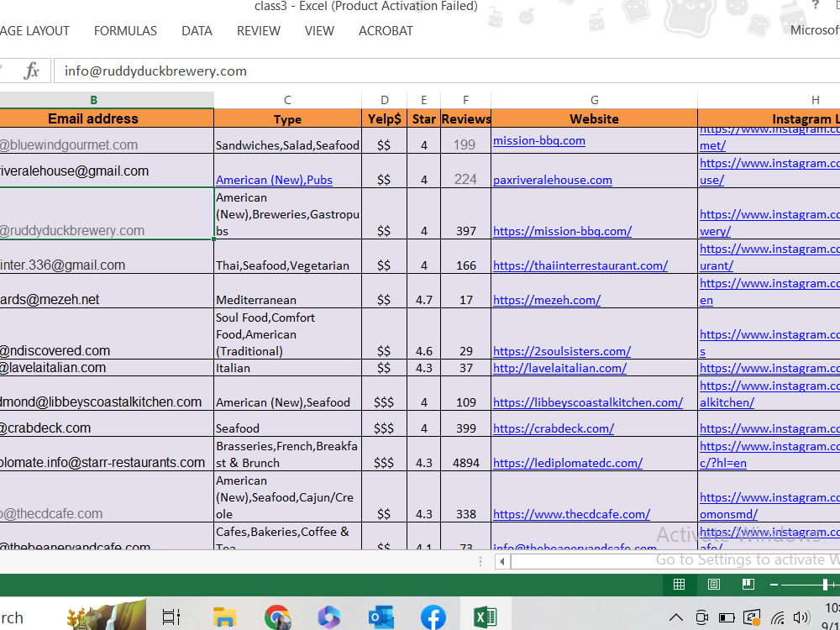The height and width of the screenshot is (630, 840).
Task: Open File Explorer from taskbar
Action: coord(224,617)
